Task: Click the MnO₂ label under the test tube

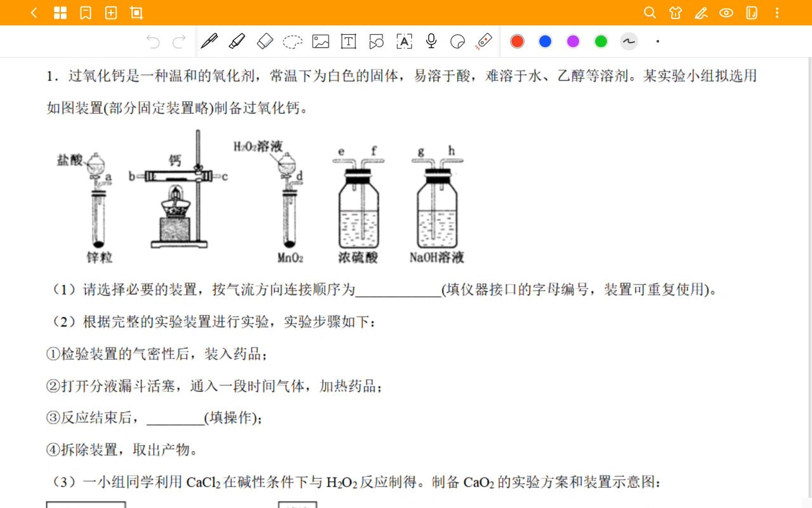Action: click(291, 258)
